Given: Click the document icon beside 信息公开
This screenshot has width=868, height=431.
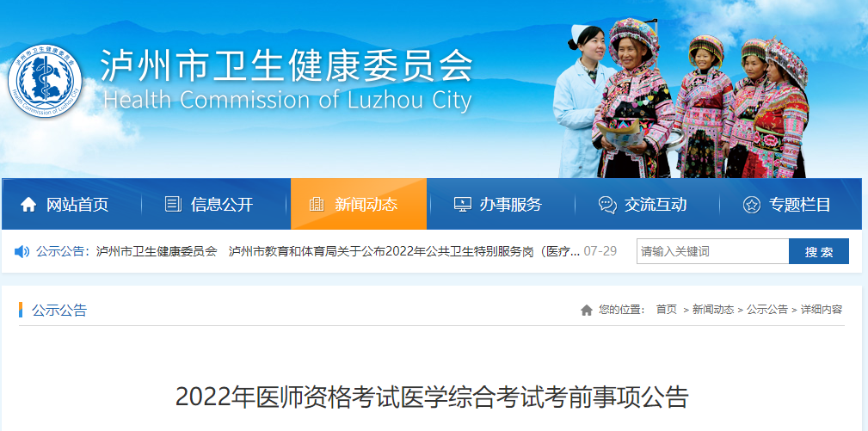Looking at the screenshot, I should click(173, 204).
